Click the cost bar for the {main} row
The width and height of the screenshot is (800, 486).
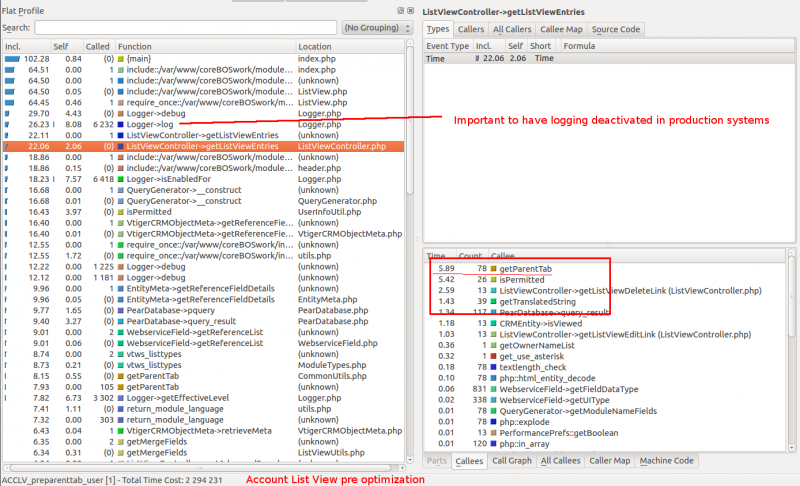click(12, 59)
